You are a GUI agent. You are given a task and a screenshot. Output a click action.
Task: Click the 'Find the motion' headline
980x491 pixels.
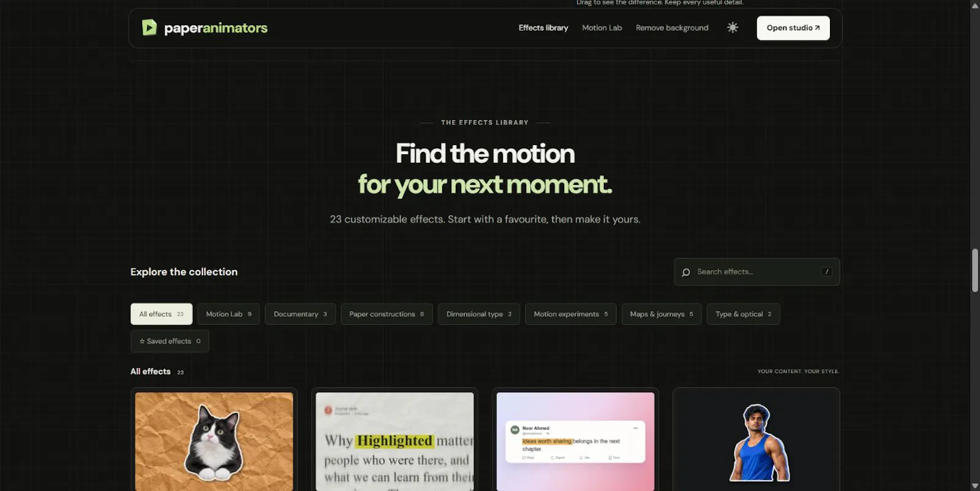pyautogui.click(x=485, y=154)
